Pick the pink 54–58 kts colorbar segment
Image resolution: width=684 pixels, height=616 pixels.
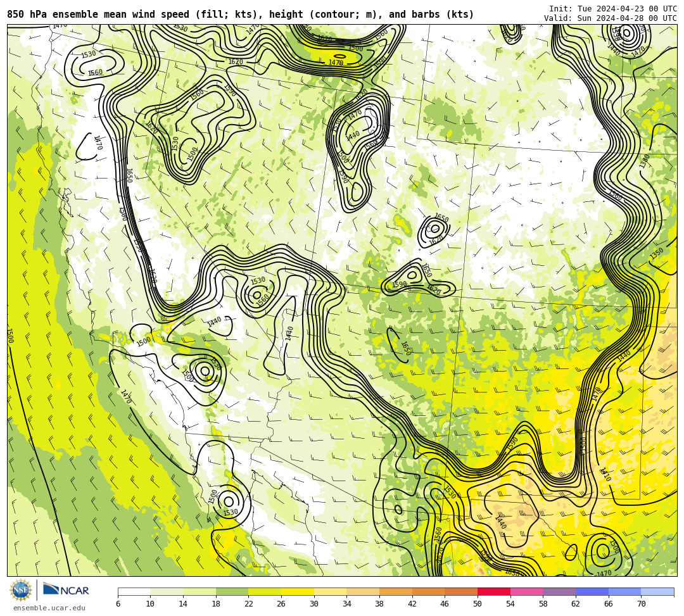click(526, 591)
